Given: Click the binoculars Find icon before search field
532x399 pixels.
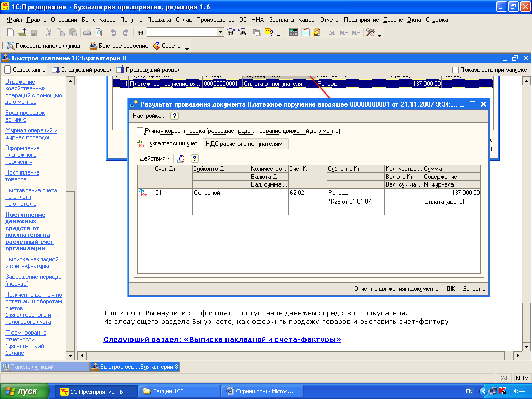Looking at the screenshot, I should (x=140, y=33).
